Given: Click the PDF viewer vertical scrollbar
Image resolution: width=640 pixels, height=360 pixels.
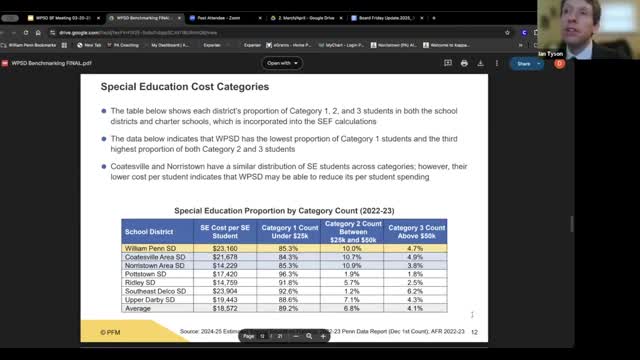Looking at the screenshot, I should tap(572, 224).
